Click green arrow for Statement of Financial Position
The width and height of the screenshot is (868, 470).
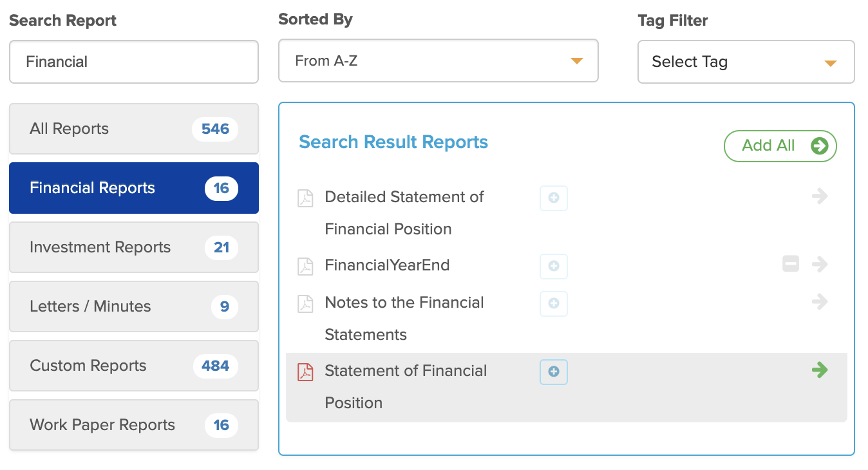(820, 370)
